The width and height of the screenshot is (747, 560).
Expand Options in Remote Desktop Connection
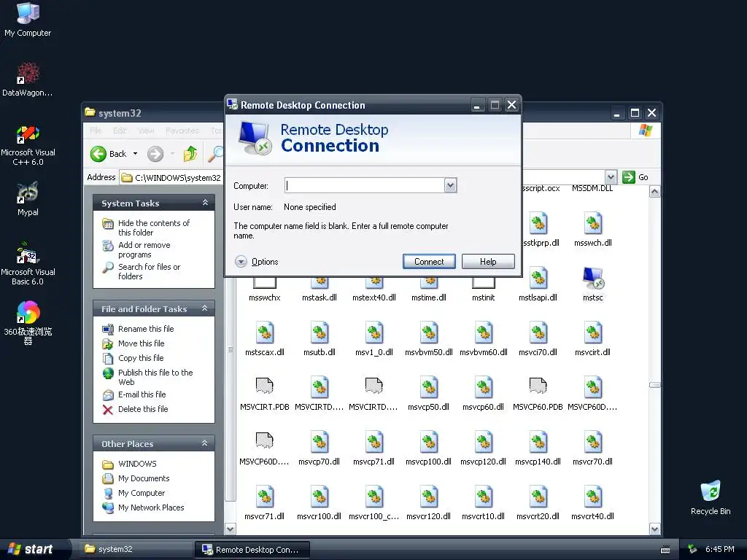pyautogui.click(x=256, y=262)
